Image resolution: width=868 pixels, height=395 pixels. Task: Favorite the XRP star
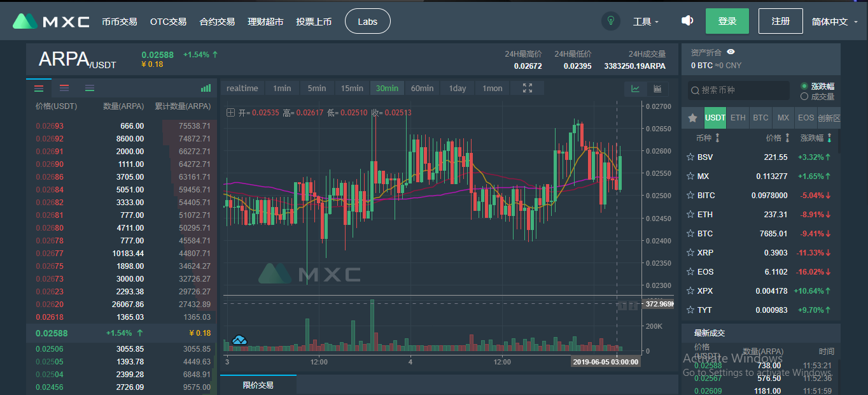[x=690, y=252]
